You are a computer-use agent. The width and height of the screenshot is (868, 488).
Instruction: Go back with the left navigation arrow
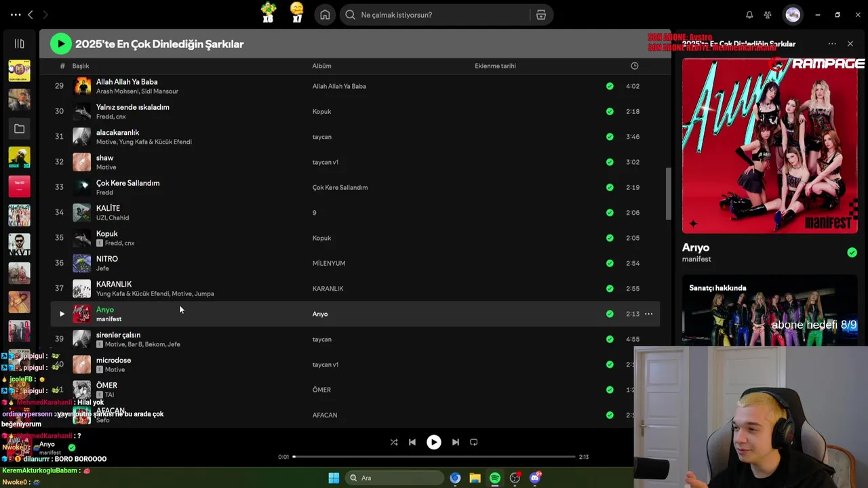(x=31, y=15)
